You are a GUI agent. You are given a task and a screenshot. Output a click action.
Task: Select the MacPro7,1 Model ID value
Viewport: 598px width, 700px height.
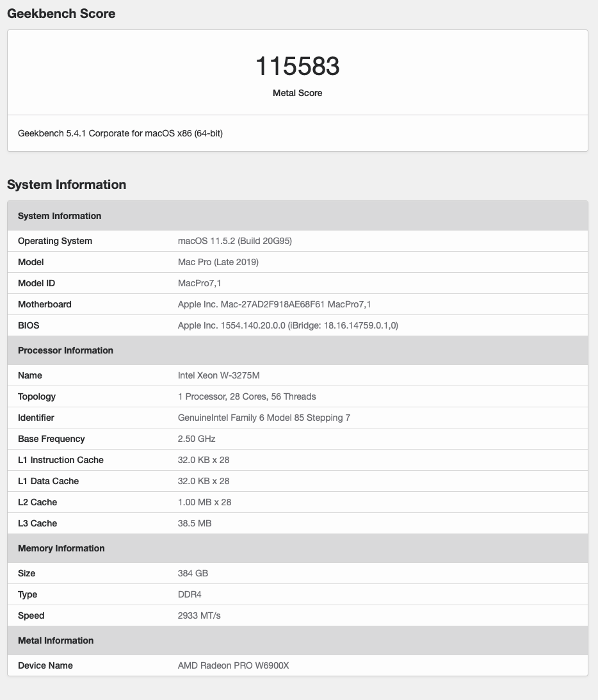pyautogui.click(x=200, y=283)
